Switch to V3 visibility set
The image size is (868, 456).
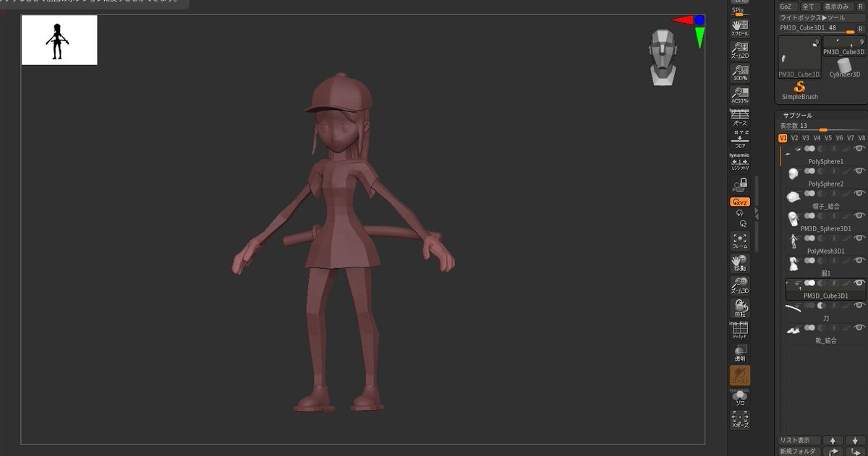[x=806, y=138]
